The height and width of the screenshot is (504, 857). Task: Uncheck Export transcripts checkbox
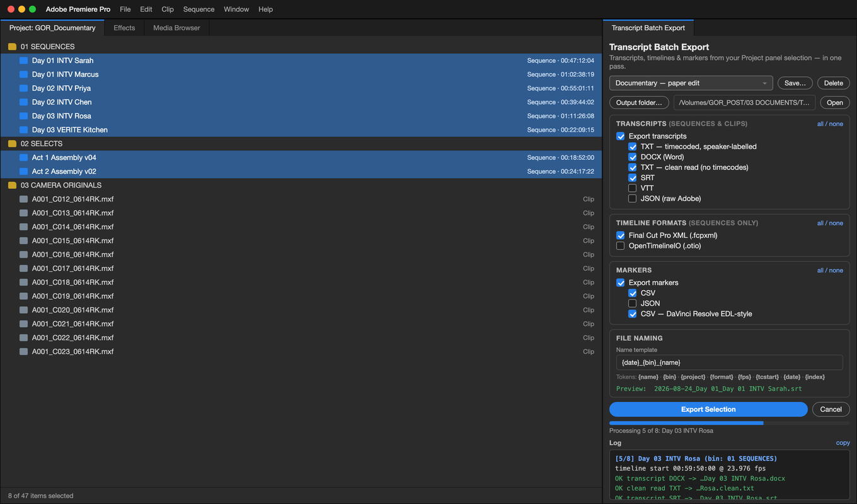click(x=621, y=136)
